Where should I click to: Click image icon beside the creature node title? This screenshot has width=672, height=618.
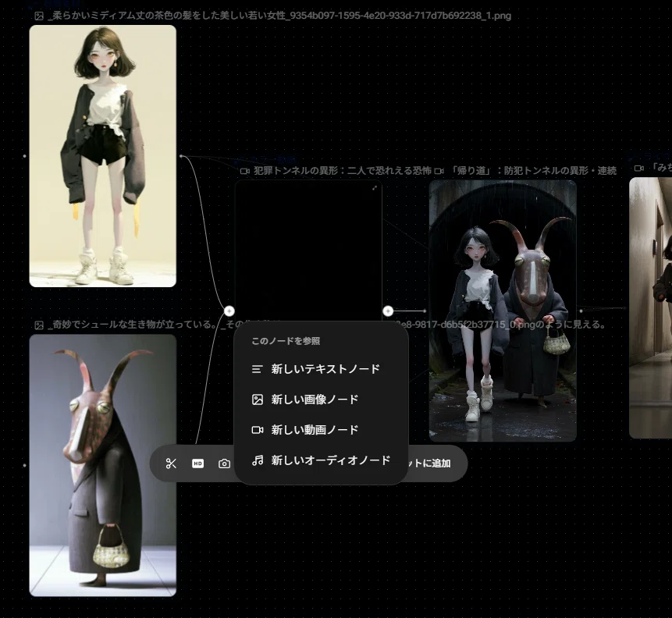[39, 325]
